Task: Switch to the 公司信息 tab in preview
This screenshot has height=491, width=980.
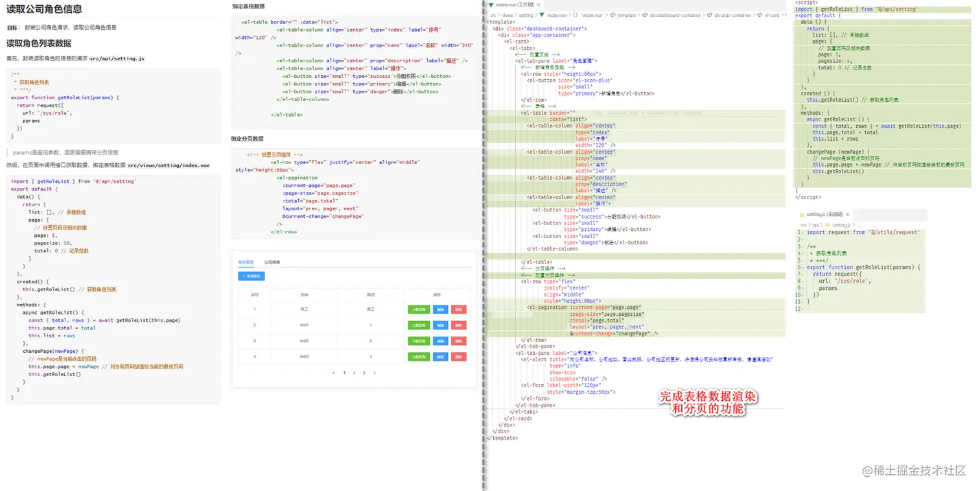Action: click(272, 262)
